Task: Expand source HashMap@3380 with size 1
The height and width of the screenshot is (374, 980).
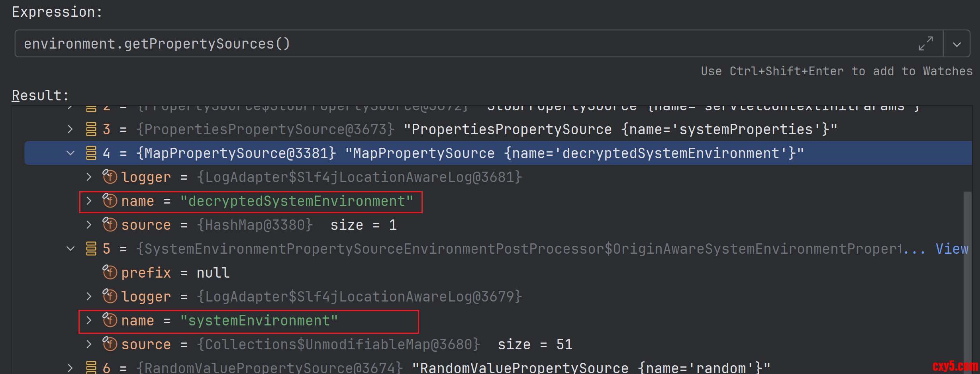Action: pyautogui.click(x=89, y=225)
